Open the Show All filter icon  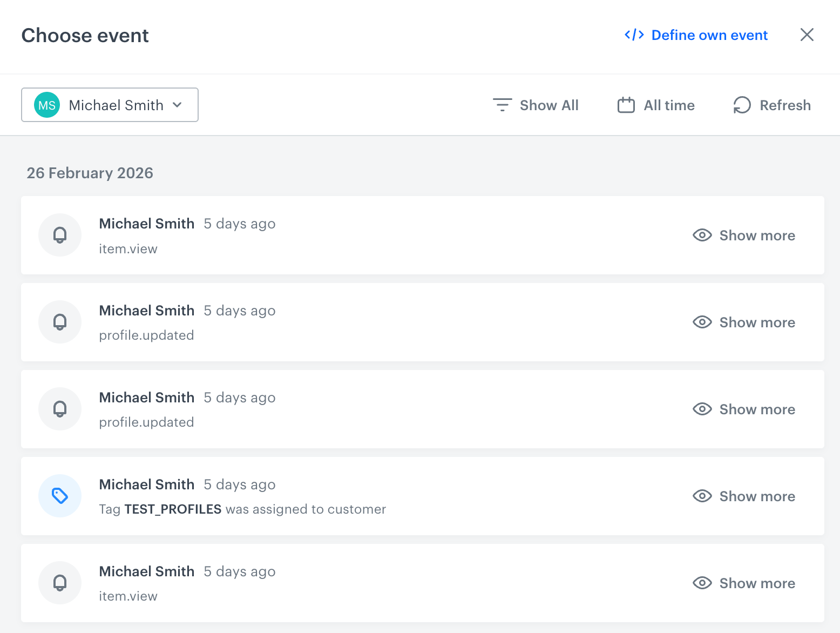[x=502, y=105]
